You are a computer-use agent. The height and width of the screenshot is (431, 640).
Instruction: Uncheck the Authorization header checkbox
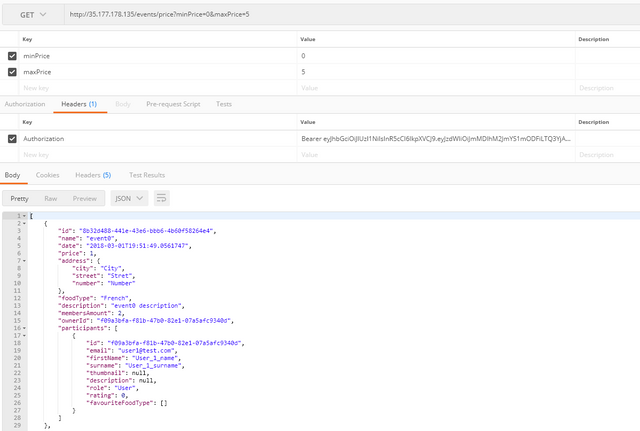(12, 139)
